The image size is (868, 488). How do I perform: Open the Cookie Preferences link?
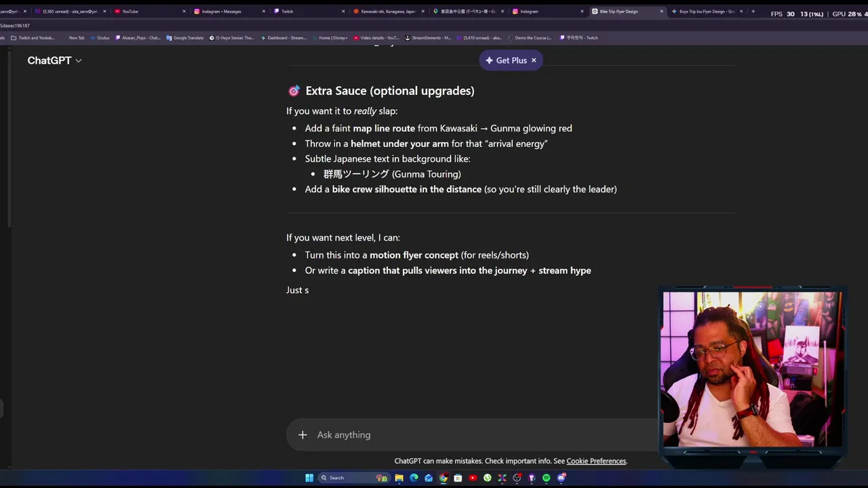[x=596, y=461]
